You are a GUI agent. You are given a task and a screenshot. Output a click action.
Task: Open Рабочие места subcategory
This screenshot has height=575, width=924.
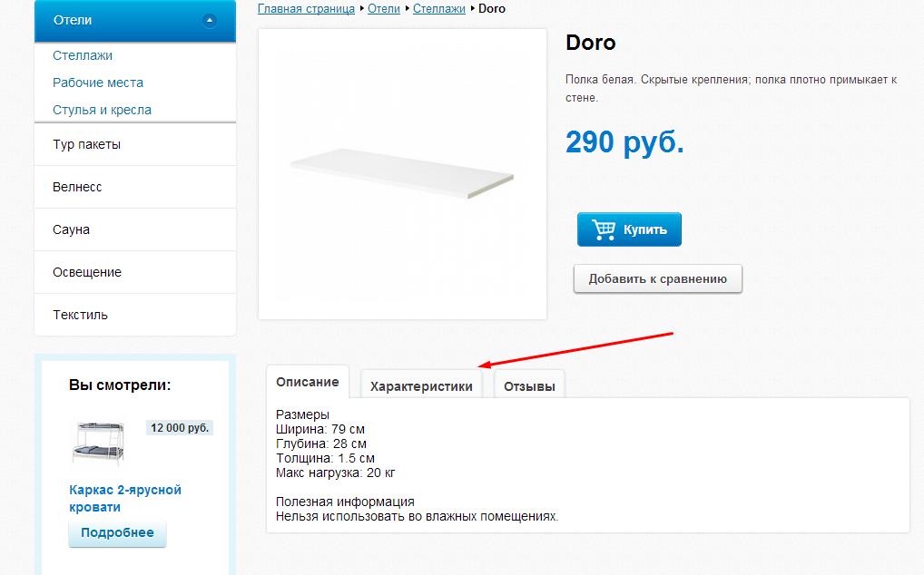coord(98,83)
